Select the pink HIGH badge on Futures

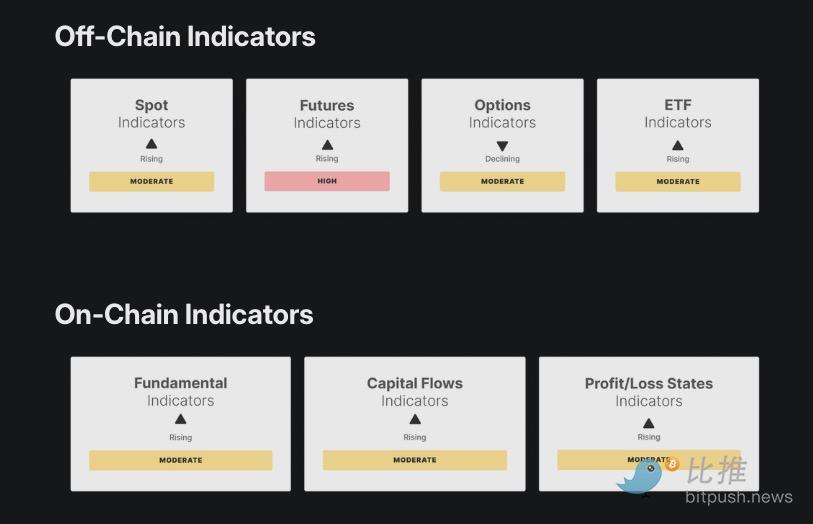pyautogui.click(x=327, y=181)
